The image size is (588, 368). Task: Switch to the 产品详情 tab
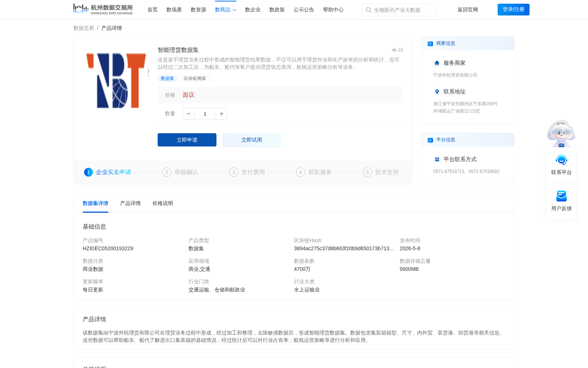(x=130, y=203)
